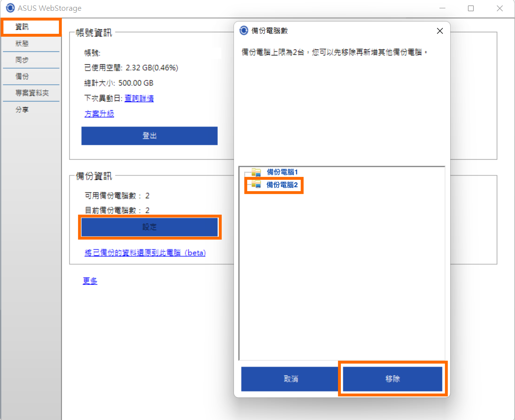Follow the 方案升級 link

99,114
